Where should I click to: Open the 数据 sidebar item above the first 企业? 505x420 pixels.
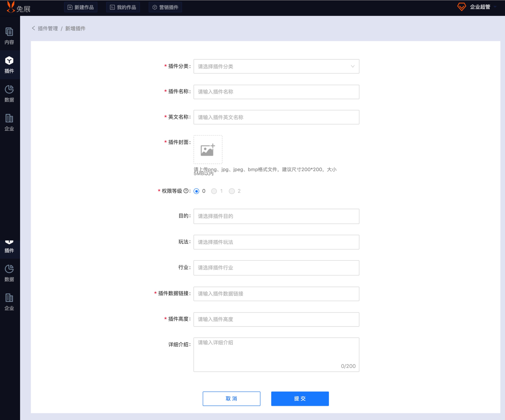click(9, 94)
